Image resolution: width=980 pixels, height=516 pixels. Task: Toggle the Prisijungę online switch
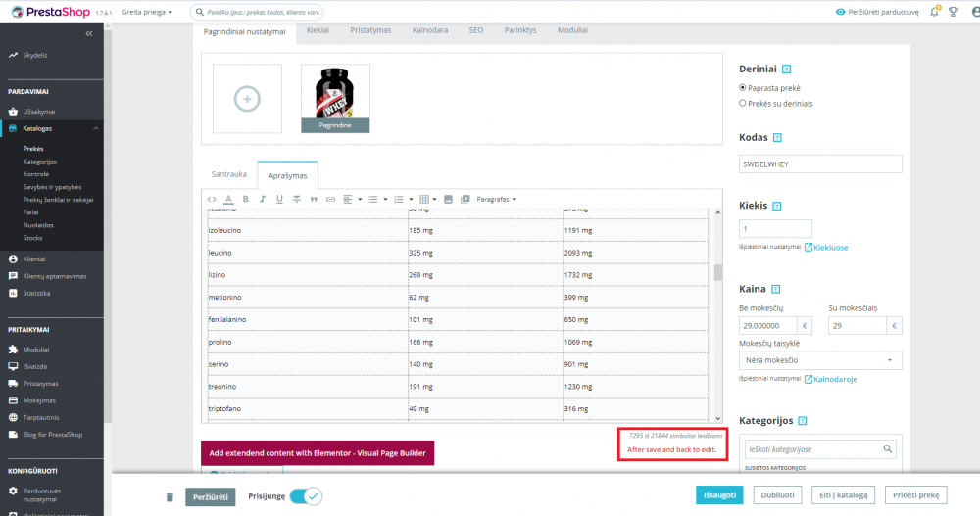point(306,496)
